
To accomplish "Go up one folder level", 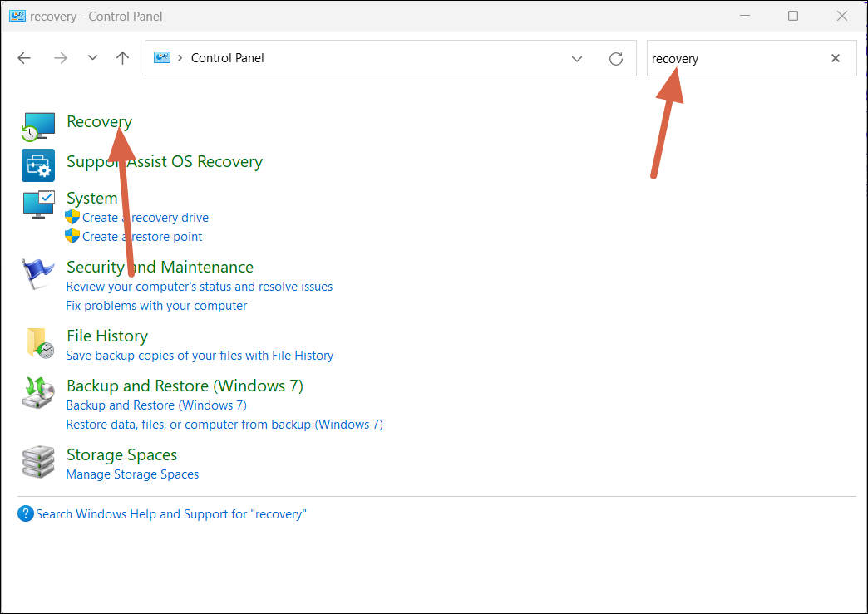I will point(123,58).
